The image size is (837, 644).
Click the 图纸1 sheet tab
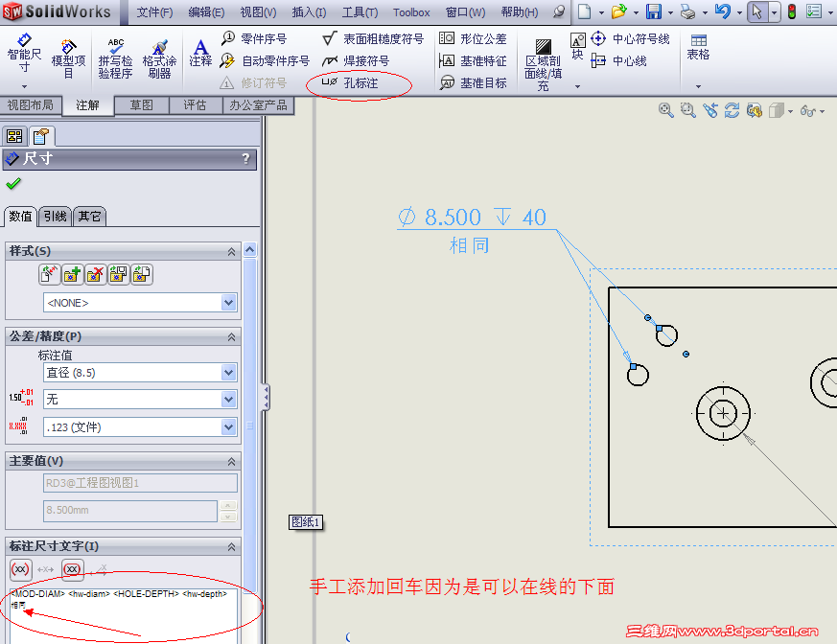click(305, 522)
